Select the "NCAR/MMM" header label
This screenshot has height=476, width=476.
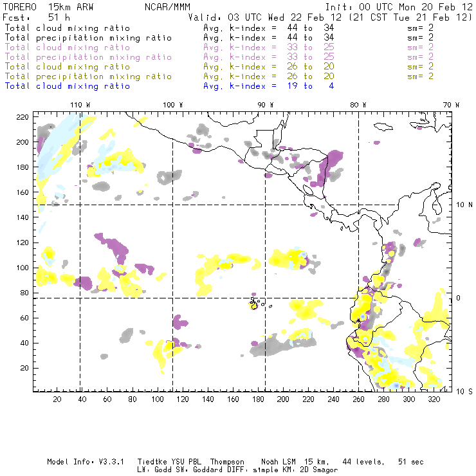click(168, 7)
